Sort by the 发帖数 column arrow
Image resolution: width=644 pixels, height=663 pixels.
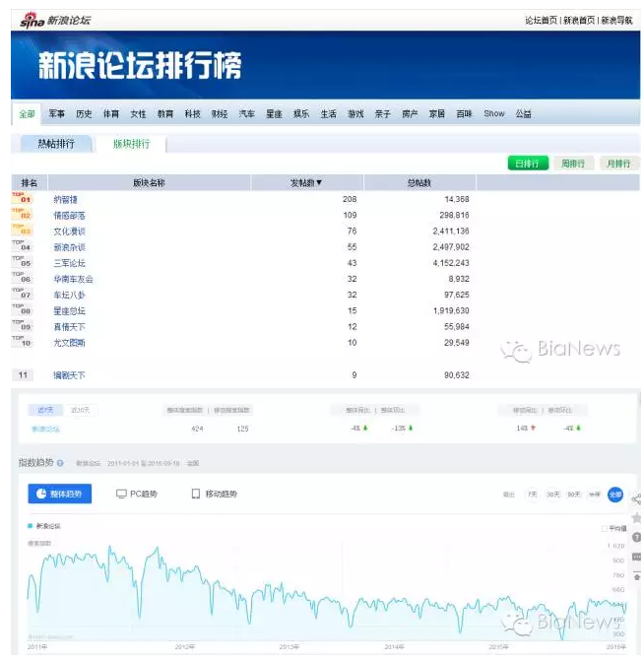pos(319,182)
